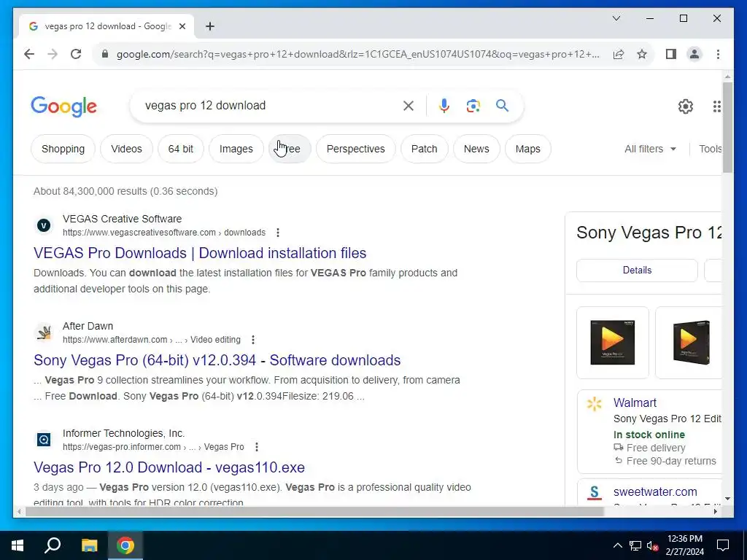Select the Images filter chip
The height and width of the screenshot is (560, 747).
click(x=236, y=149)
